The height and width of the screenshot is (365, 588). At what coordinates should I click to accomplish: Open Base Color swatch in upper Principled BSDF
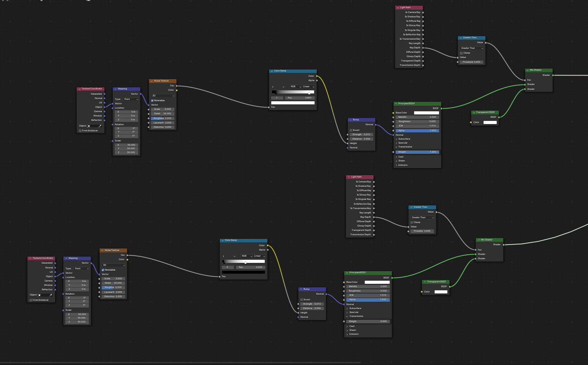[426, 113]
